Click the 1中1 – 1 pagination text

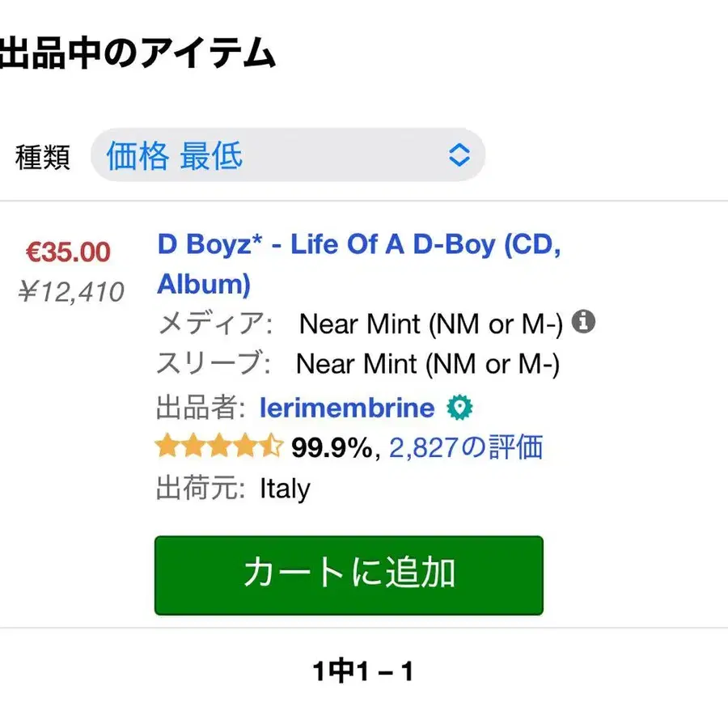point(363,671)
